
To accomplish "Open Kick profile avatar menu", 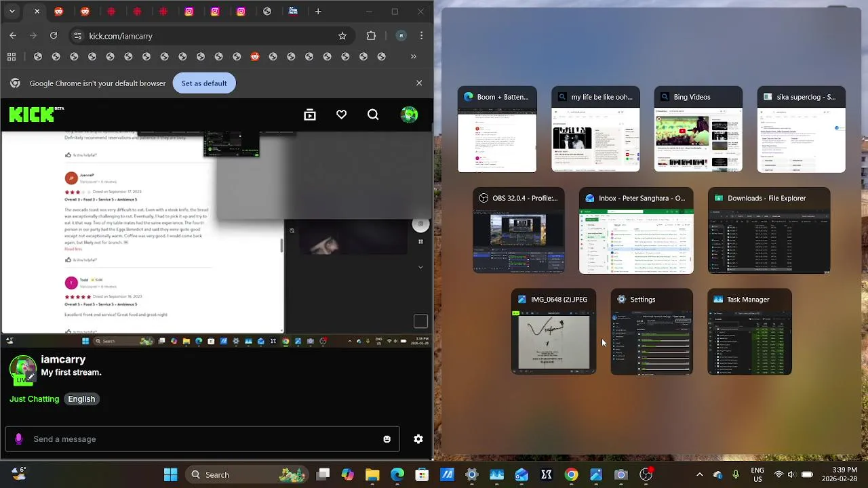I will [x=409, y=115].
